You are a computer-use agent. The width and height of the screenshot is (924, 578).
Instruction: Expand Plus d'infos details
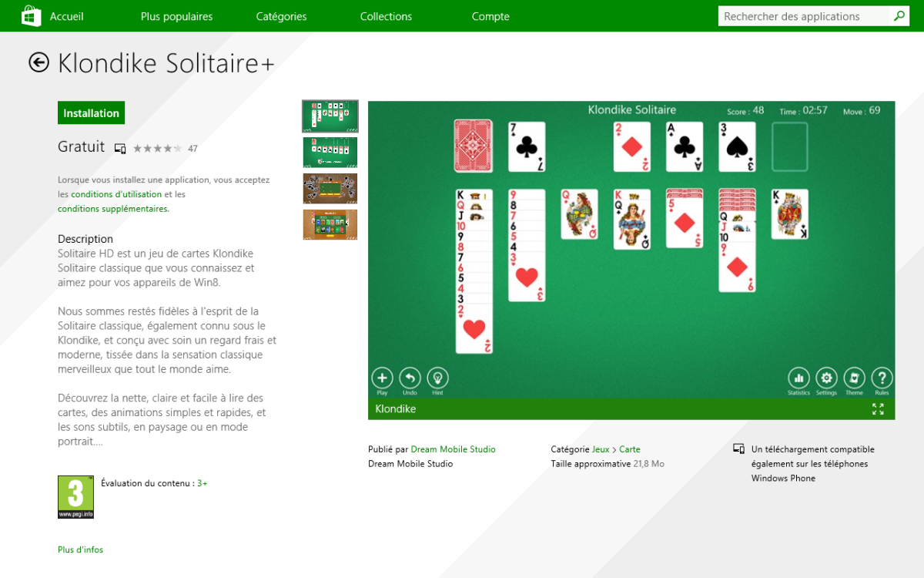pos(80,549)
